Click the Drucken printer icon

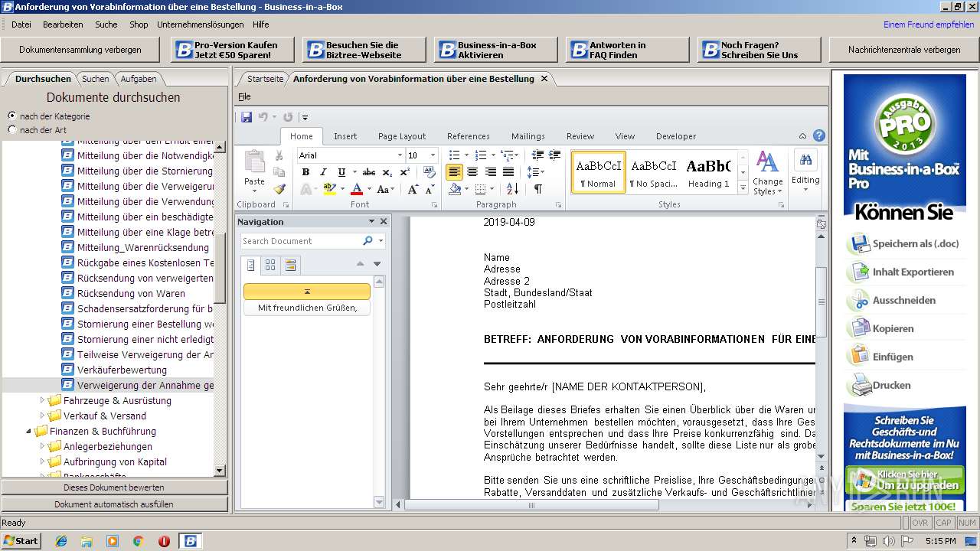[859, 386]
